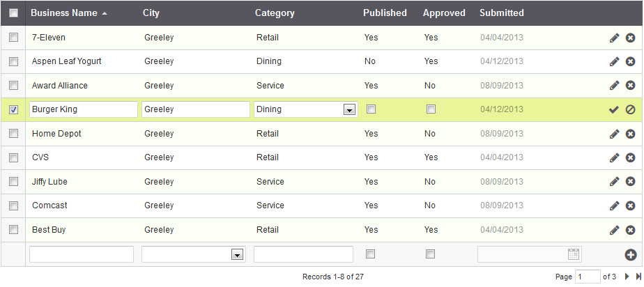644x287 pixels.
Task: Sort by the Submitted column header
Action: coord(502,13)
